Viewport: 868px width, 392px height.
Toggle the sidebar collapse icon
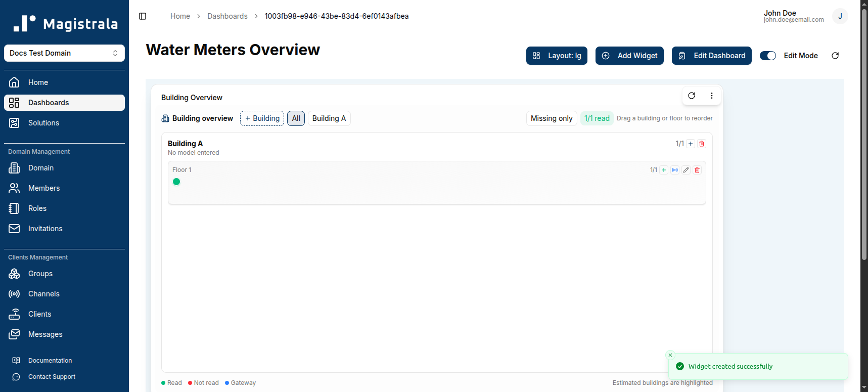143,16
